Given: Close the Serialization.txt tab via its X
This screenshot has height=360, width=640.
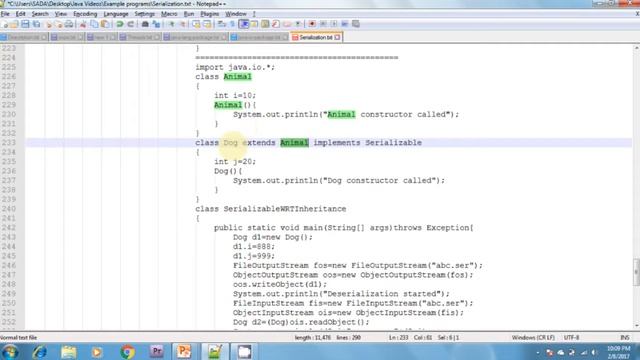Looking at the screenshot, I should click(338, 37).
